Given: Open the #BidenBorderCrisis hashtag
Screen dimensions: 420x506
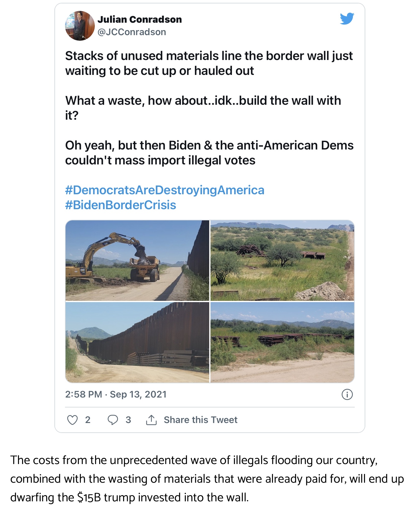Looking at the screenshot, I should 121,205.
